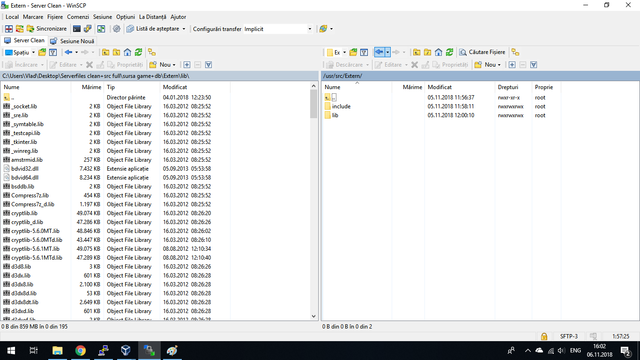The height and width of the screenshot is (360, 640).
Task: Click the Căutare Fișiere button
Action: pos(482,52)
